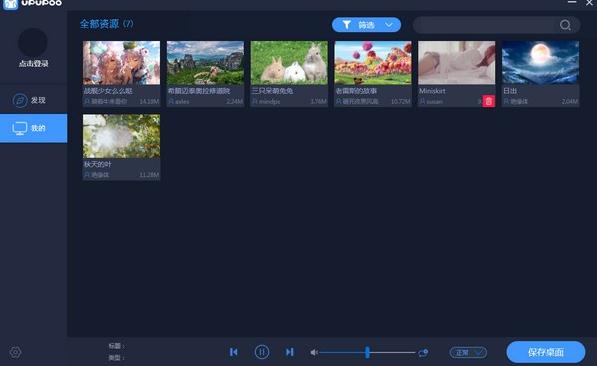597x366 pixels.
Task: Skip to the next wallpaper
Action: (290, 352)
